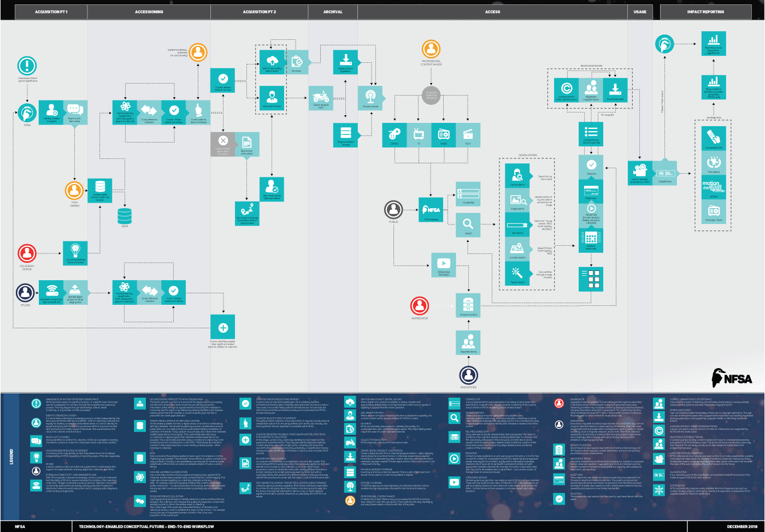Click the Awareness exclamation mark icon in the workflow
The height and width of the screenshot is (532, 765).
pyautogui.click(x=27, y=66)
